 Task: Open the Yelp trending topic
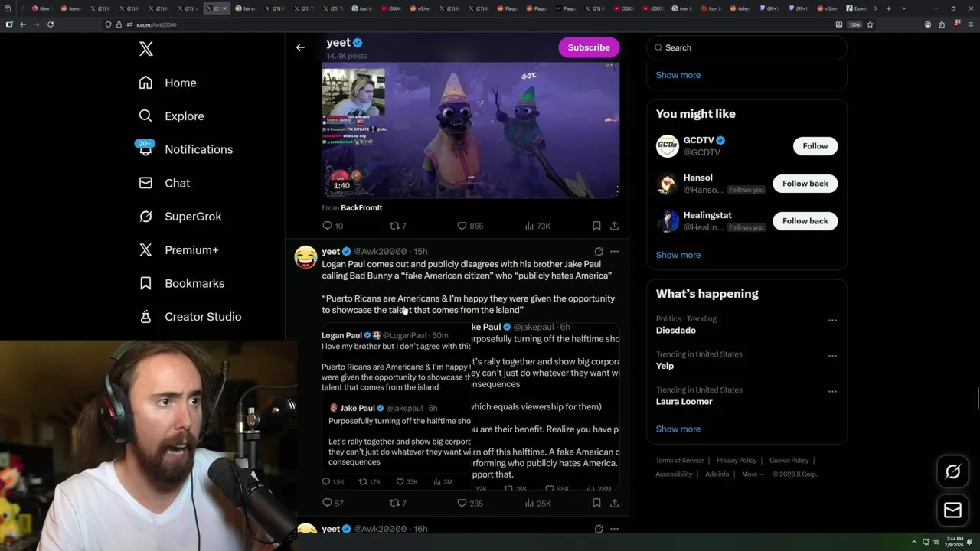tap(665, 366)
